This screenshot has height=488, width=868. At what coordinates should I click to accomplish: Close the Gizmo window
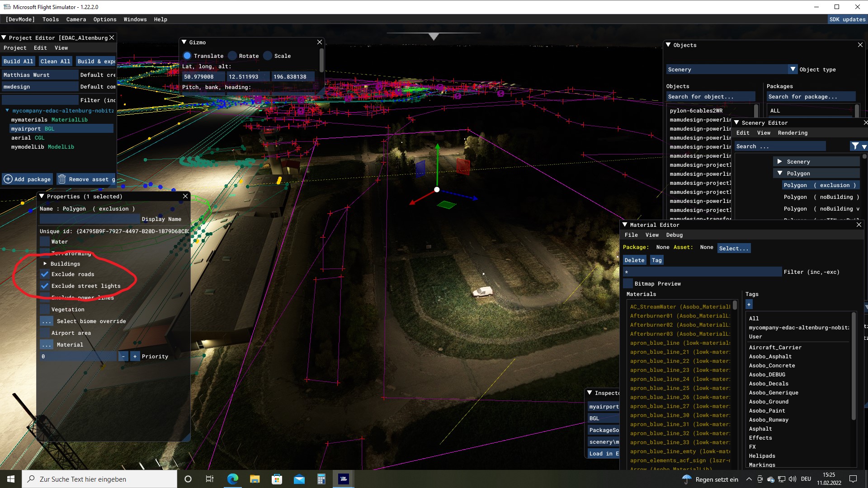[x=320, y=42]
